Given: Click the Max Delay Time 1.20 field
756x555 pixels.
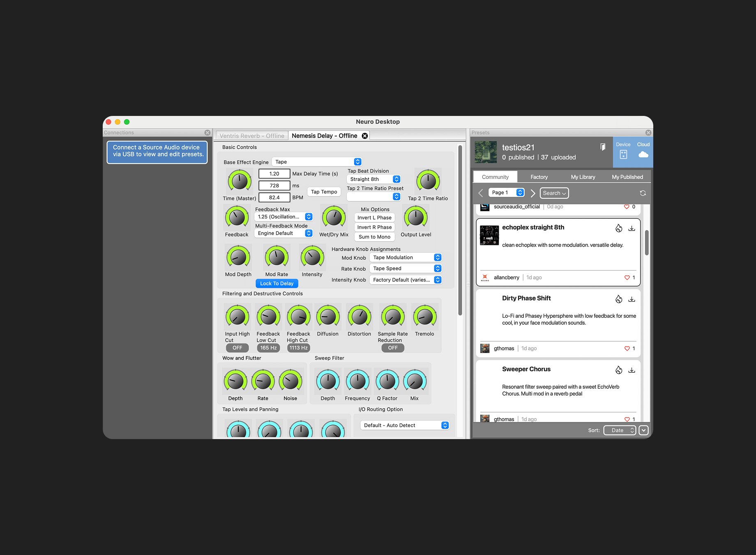Looking at the screenshot, I should pyautogui.click(x=274, y=174).
